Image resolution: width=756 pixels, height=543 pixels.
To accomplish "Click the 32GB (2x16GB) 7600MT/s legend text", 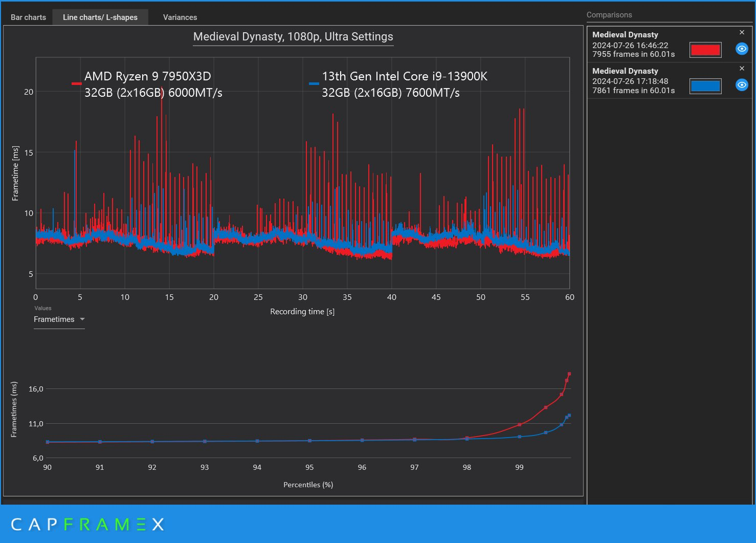I will 391,93.
